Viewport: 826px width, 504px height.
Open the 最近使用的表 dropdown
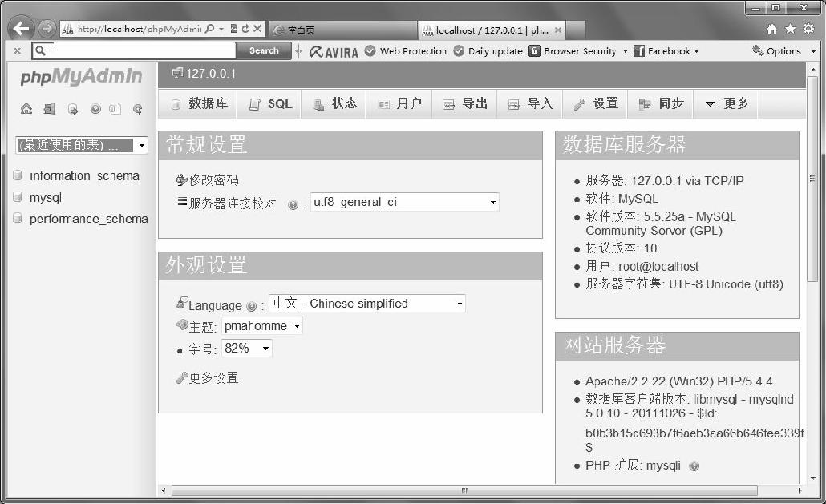click(x=82, y=145)
